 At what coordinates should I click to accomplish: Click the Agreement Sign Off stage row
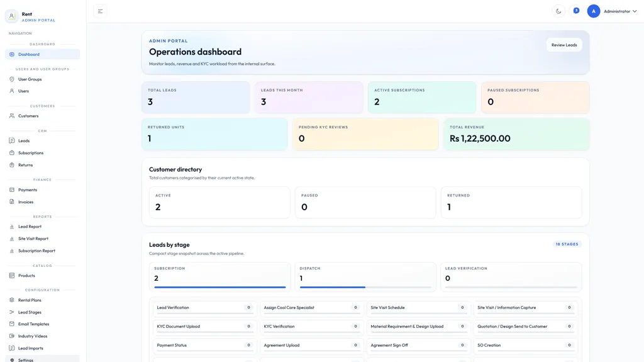[418, 346]
